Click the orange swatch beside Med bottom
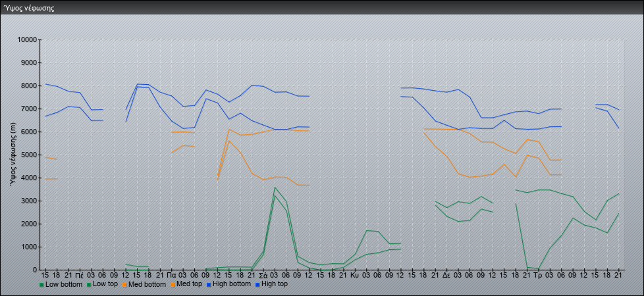644x296 pixels. tap(125, 284)
